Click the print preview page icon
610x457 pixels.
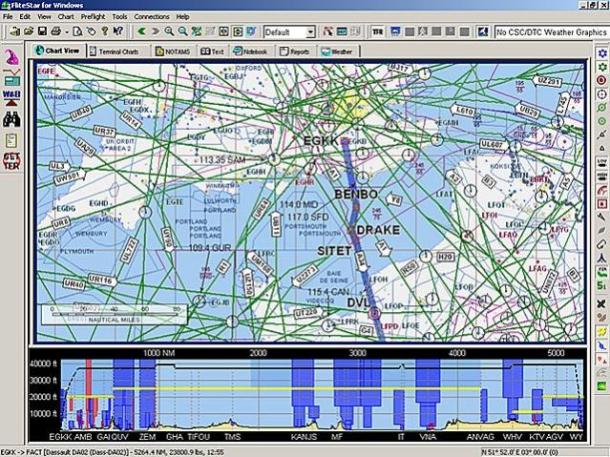tap(77, 32)
